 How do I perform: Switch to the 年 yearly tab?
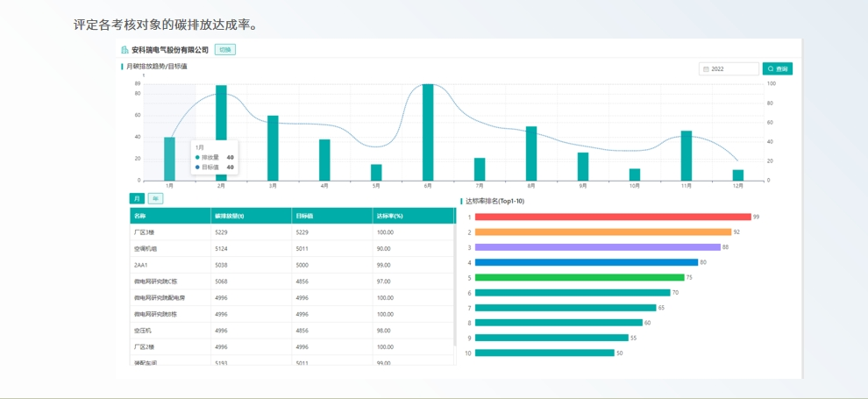(155, 198)
